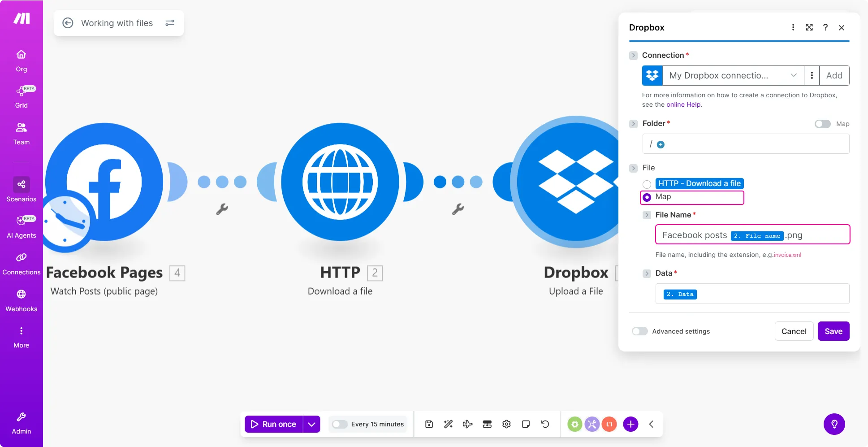Open the scenario inputs icon

pos(487,424)
